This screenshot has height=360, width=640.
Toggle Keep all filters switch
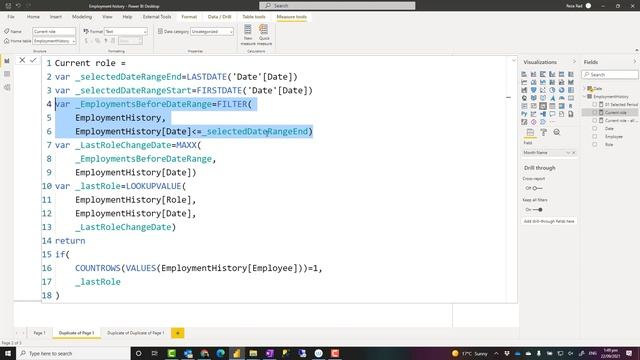(x=537, y=209)
